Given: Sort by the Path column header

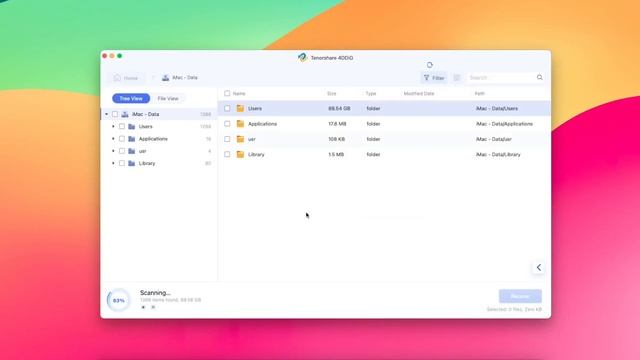Looking at the screenshot, I should click(x=480, y=93).
